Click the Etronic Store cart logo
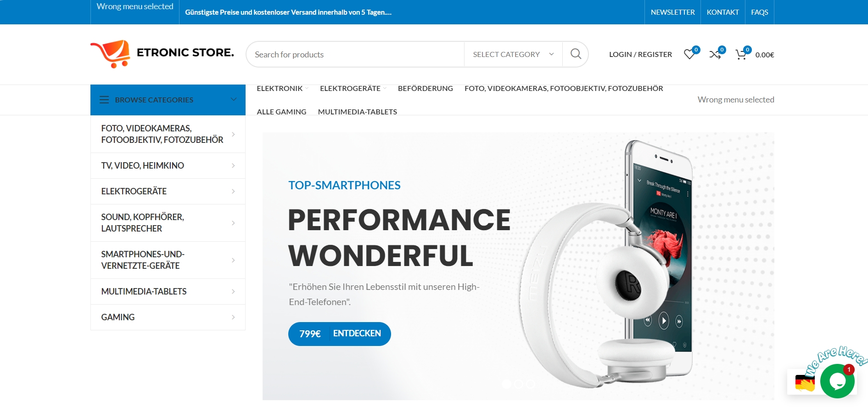This screenshot has width=868, height=408. point(111,54)
